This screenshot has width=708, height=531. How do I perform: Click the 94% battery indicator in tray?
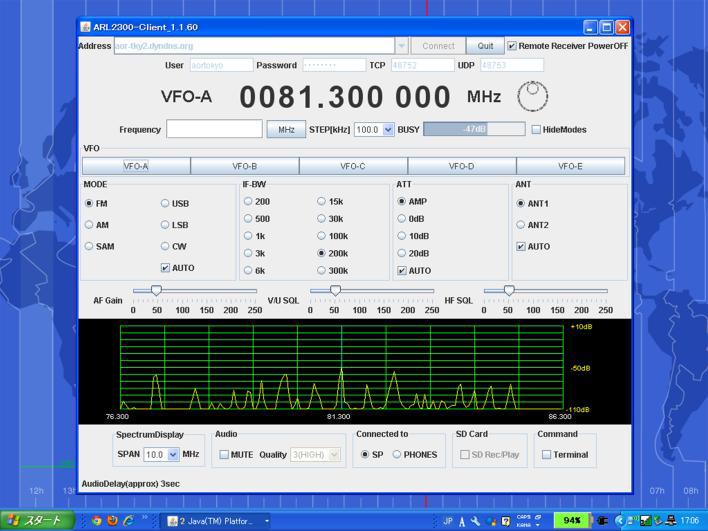pyautogui.click(x=572, y=521)
